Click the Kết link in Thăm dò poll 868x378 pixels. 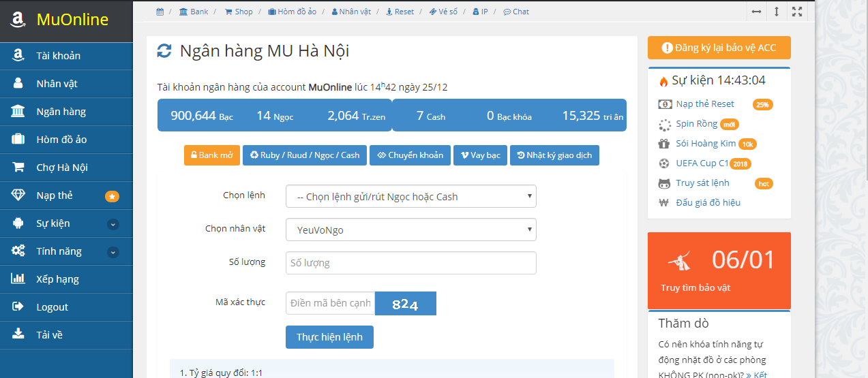756,375
